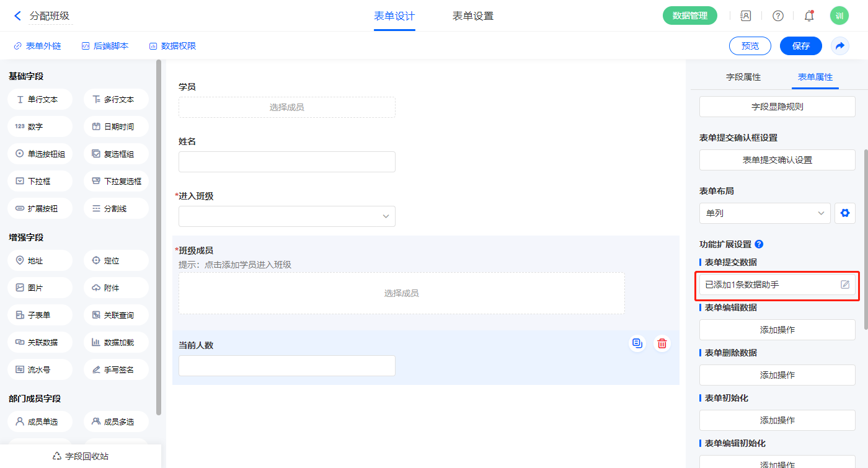Open the 字段回收站 recycle bin
The width and height of the screenshot is (868, 468).
click(81, 456)
